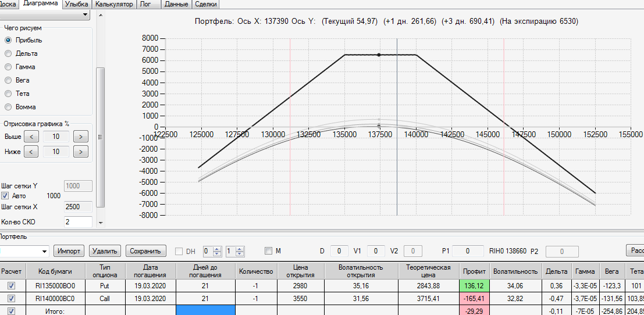Click the Шаг сетки X field
This screenshot has height=315, width=644.
(x=78, y=207)
